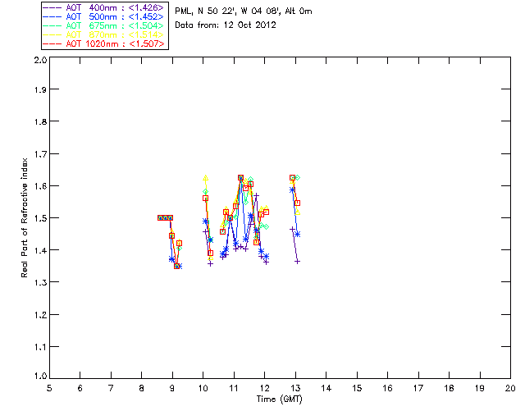Click the PML station location header text

tap(244, 11)
